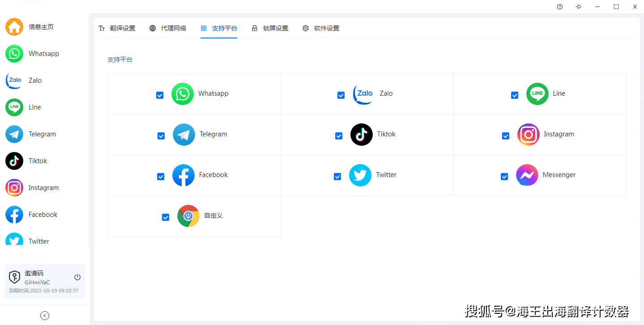This screenshot has width=644, height=325.
Task: Collapse the sidebar with the arrow icon
Action: 45,316
